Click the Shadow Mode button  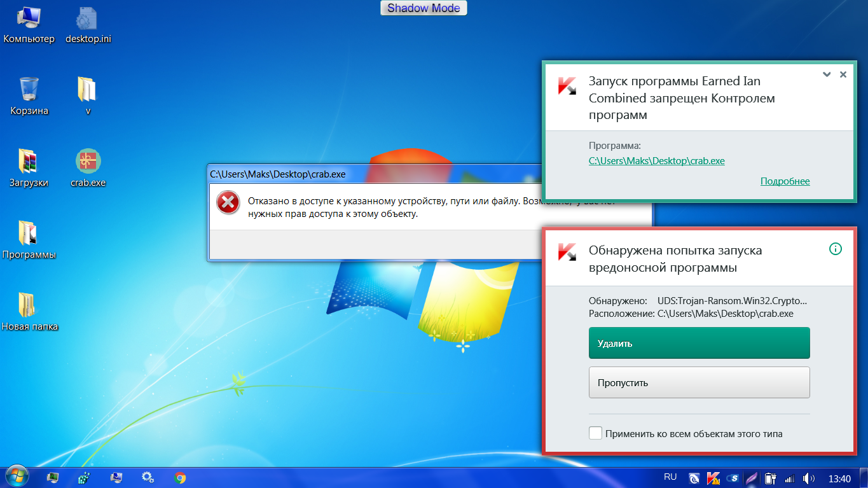tap(424, 8)
